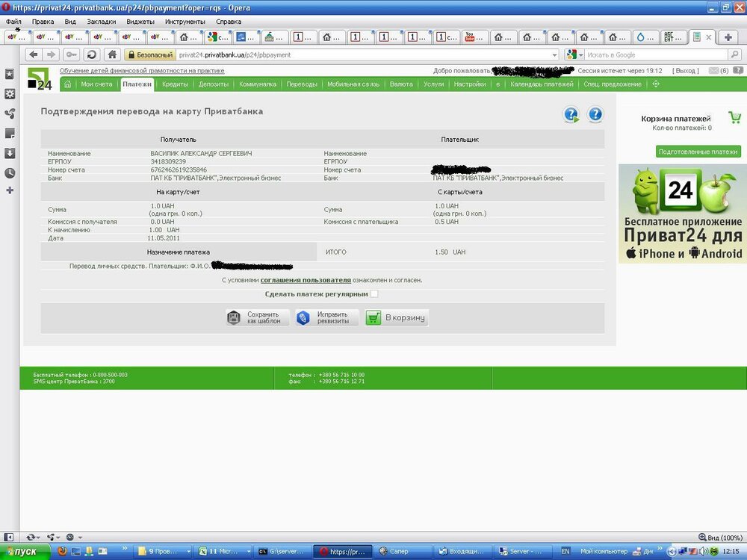This screenshot has height=560, width=747.
Task: Click the browser Home toolbar button
Action: [x=111, y=55]
